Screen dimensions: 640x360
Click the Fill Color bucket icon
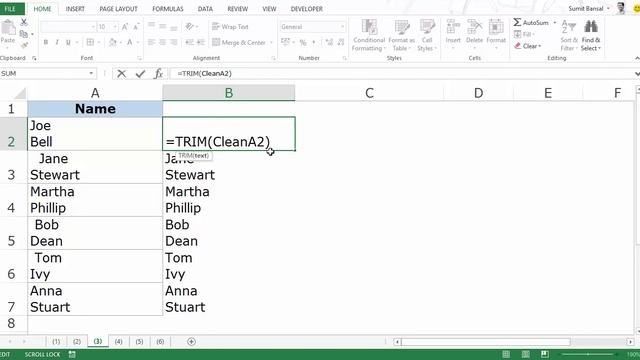[x=113, y=42]
